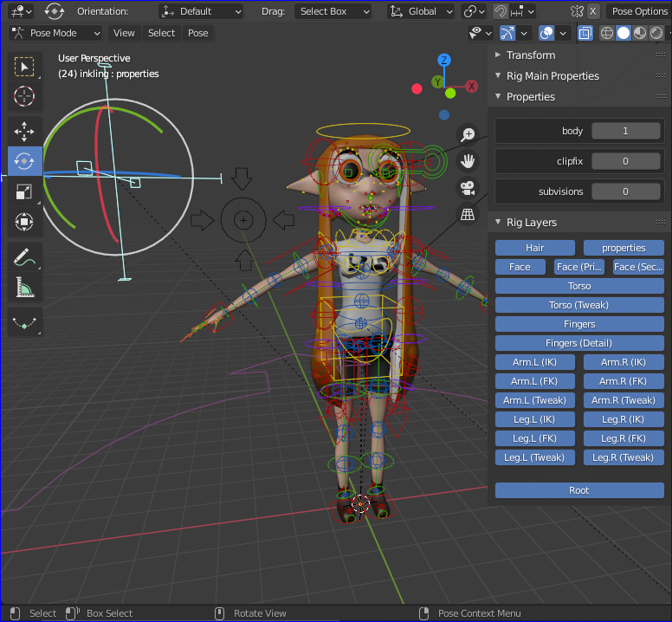Toggle the Hair rig layer
The height and width of the screenshot is (622, 672).
point(535,248)
